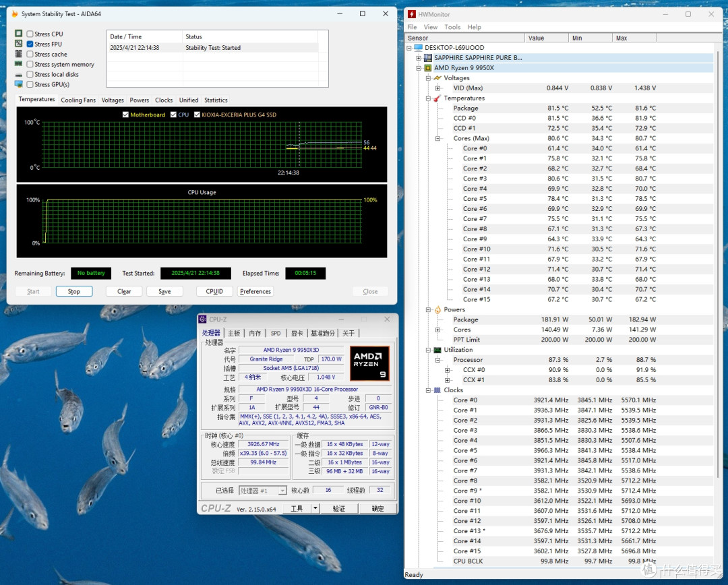
Task: Open the CPU-Z 主板 tab
Action: [234, 334]
